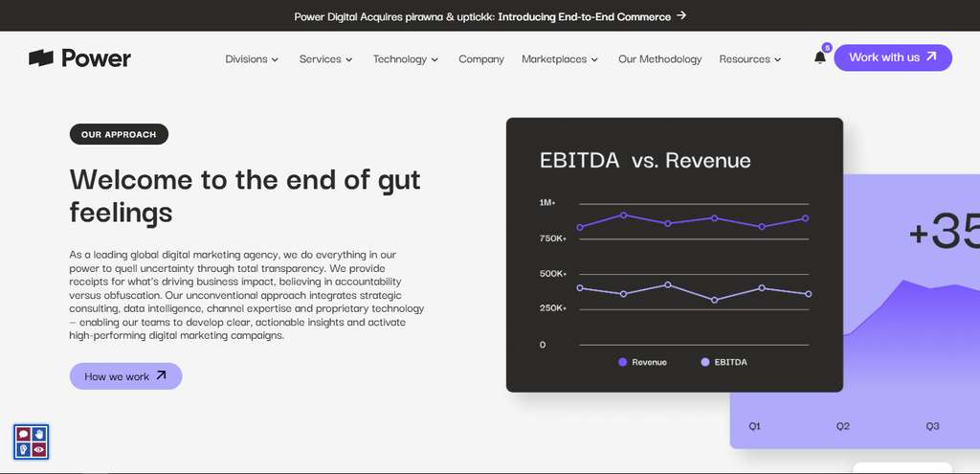Open the accessibility widget icon at the bottom
The image size is (980, 474).
[x=32, y=441]
